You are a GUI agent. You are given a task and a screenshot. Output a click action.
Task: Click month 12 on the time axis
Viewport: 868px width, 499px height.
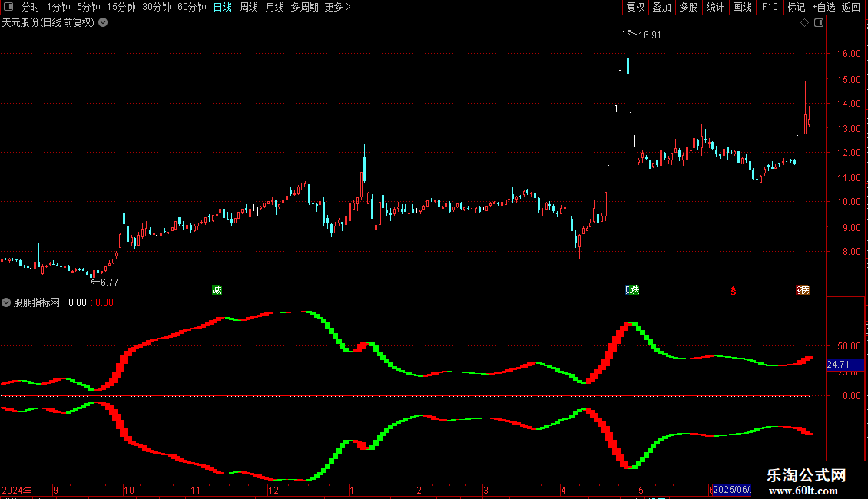pos(273,490)
